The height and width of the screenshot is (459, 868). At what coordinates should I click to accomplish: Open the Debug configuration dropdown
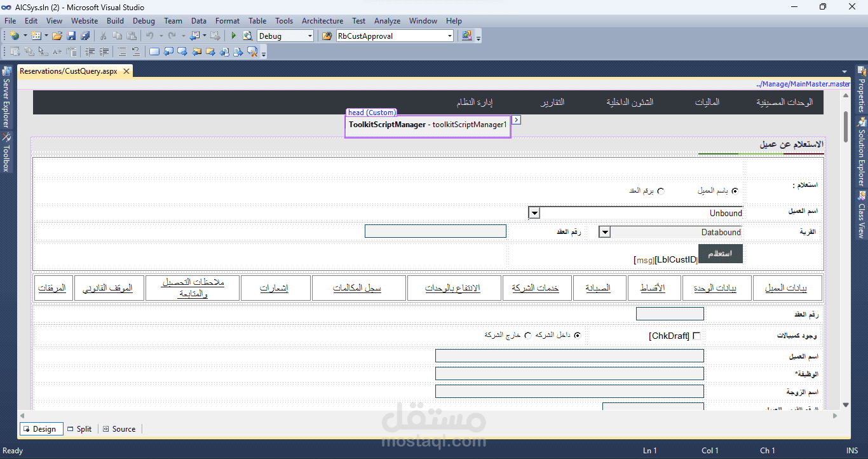coord(310,36)
